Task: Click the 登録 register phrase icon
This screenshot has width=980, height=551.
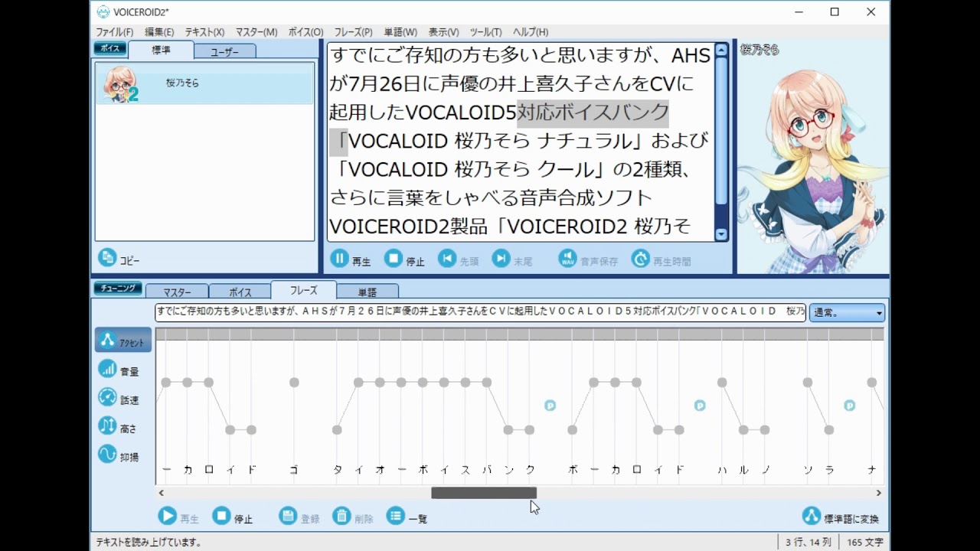Action: tap(288, 516)
